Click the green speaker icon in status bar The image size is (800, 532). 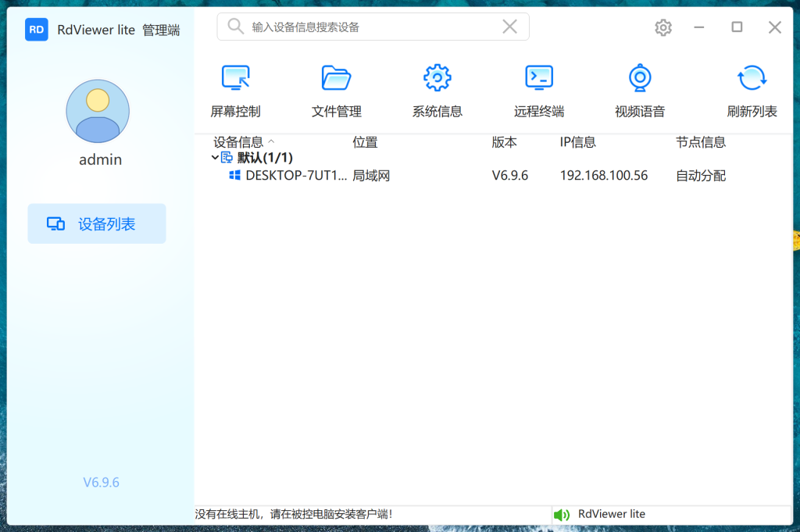click(561, 515)
